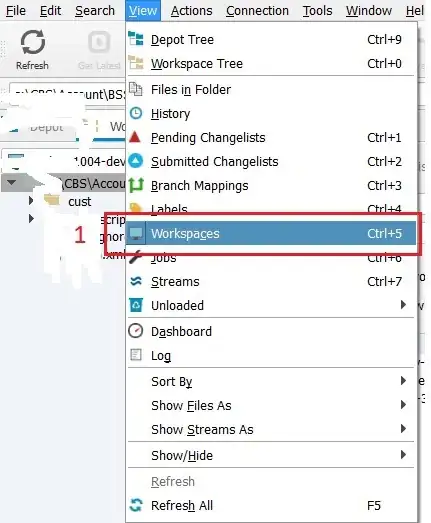431x523 pixels.
Task: Open the Log menu entry
Action: click(x=271, y=356)
